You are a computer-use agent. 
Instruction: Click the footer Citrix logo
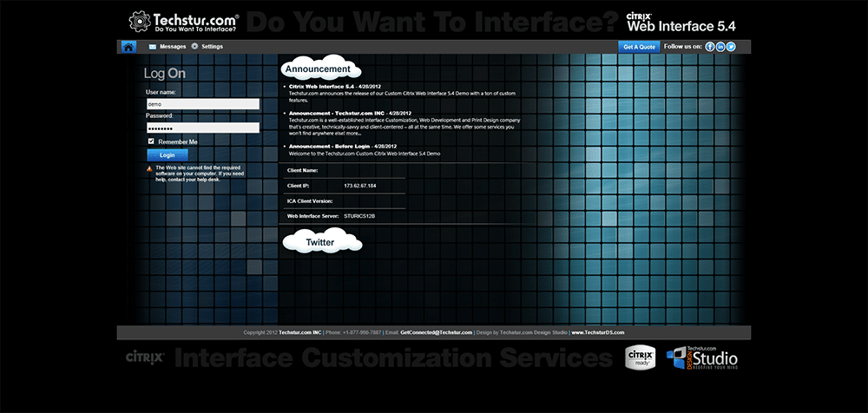145,357
